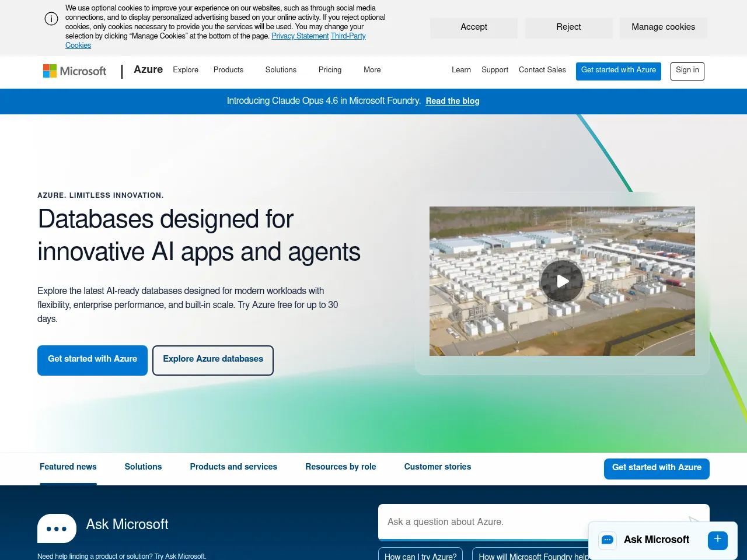Open the Read the blog link
747x560 pixels.
click(x=452, y=101)
